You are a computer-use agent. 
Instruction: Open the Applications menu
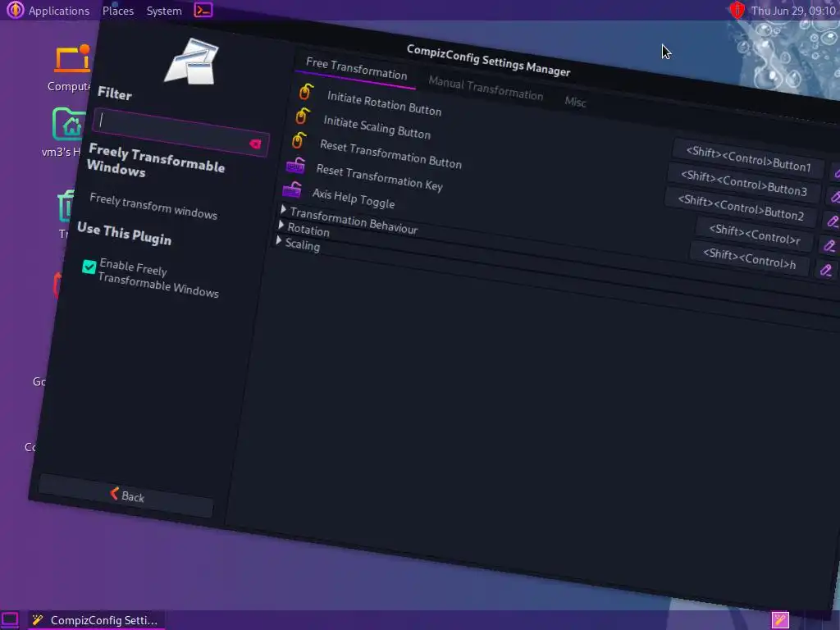(48, 10)
